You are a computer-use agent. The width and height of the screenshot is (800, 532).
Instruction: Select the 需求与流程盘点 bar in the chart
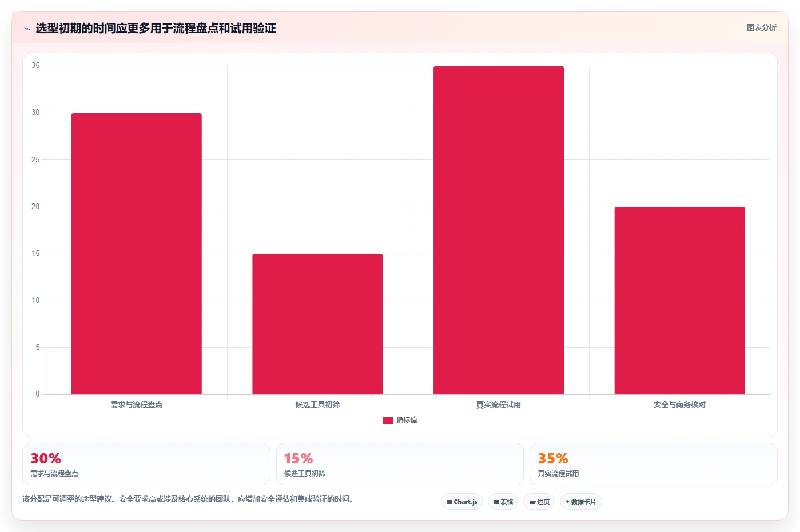coord(137,254)
